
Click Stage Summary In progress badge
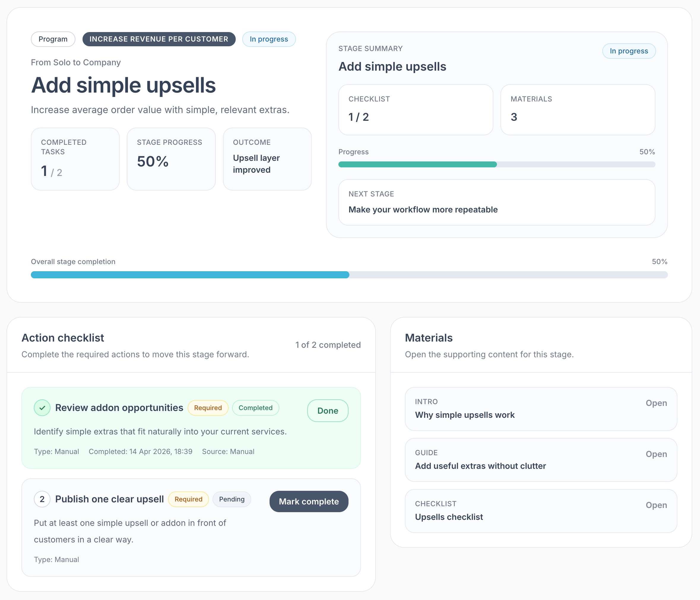coord(628,51)
